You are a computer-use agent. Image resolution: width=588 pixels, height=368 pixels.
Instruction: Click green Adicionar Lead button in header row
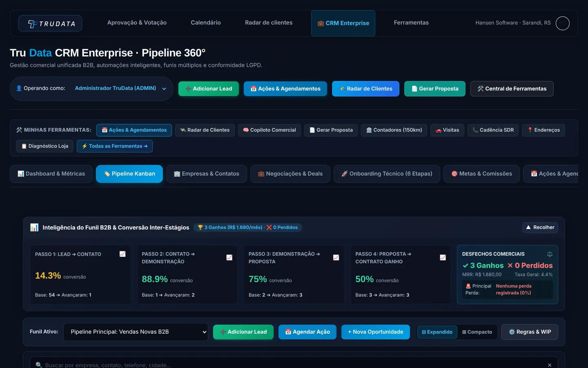pos(209,89)
